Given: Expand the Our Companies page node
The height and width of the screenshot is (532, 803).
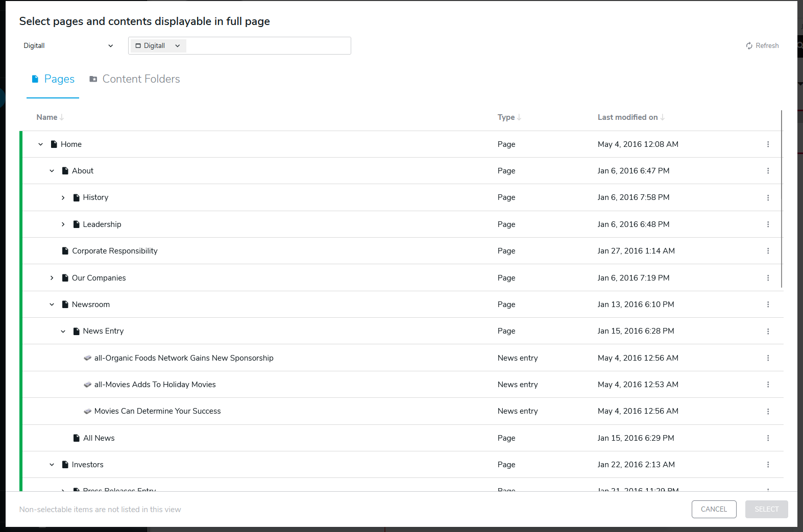Looking at the screenshot, I should 52,278.
